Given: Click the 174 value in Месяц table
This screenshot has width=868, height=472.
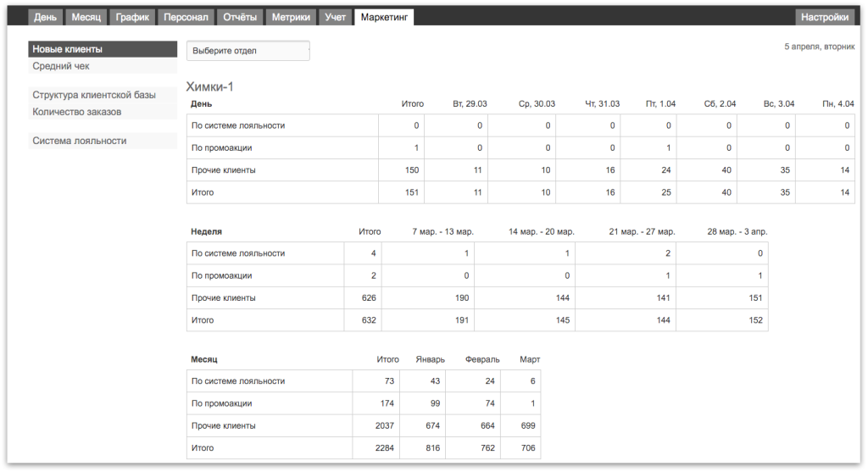Looking at the screenshot, I should tap(387, 403).
